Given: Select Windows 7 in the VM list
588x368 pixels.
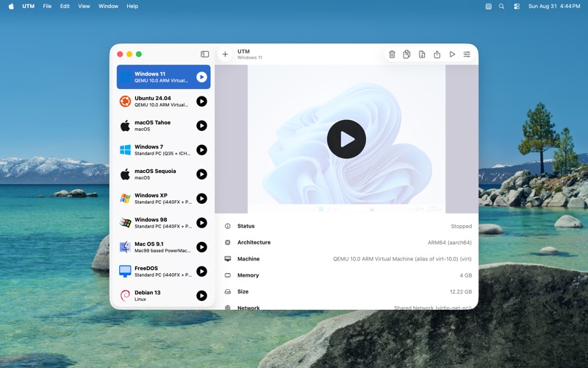Looking at the screenshot, I should click(163, 150).
